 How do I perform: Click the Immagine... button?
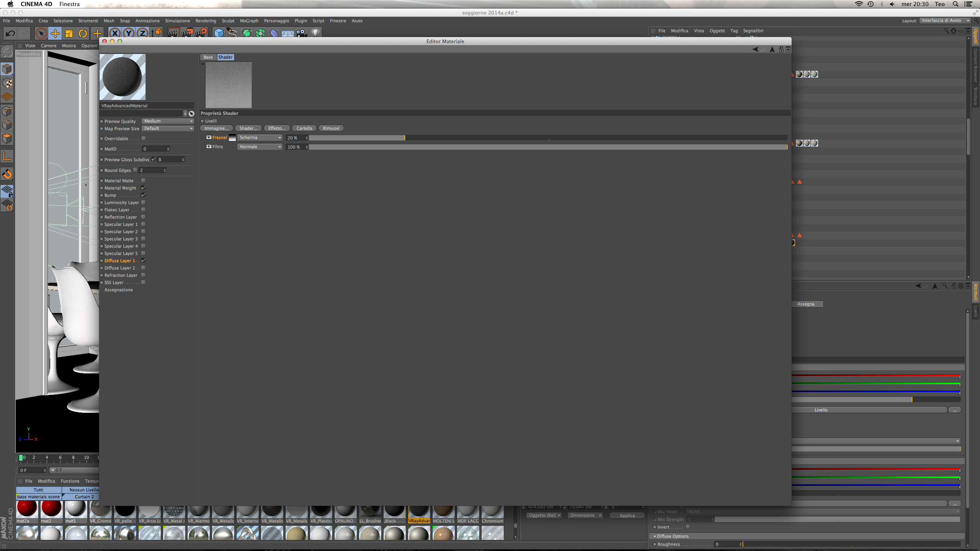click(216, 128)
